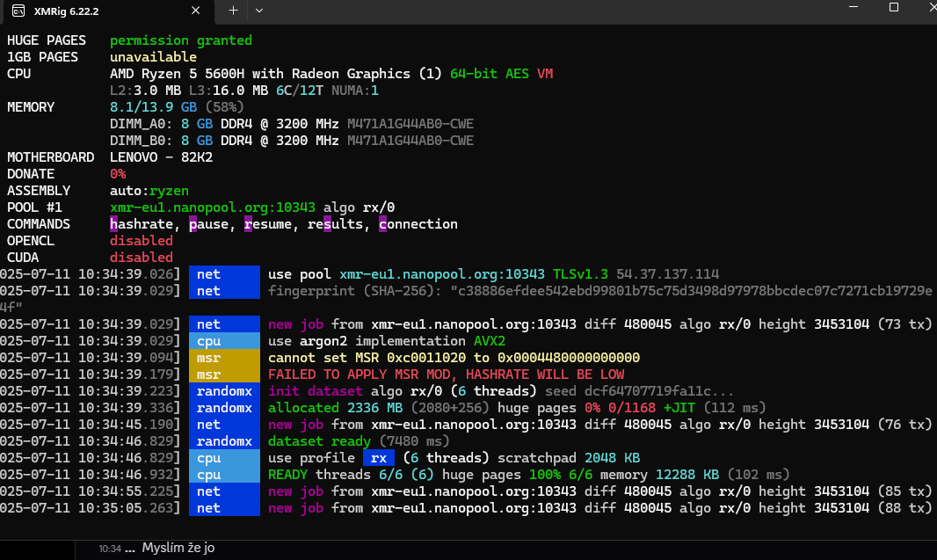The width and height of the screenshot is (937, 560).
Task: Click the highlighted c in connection command
Action: click(382, 224)
